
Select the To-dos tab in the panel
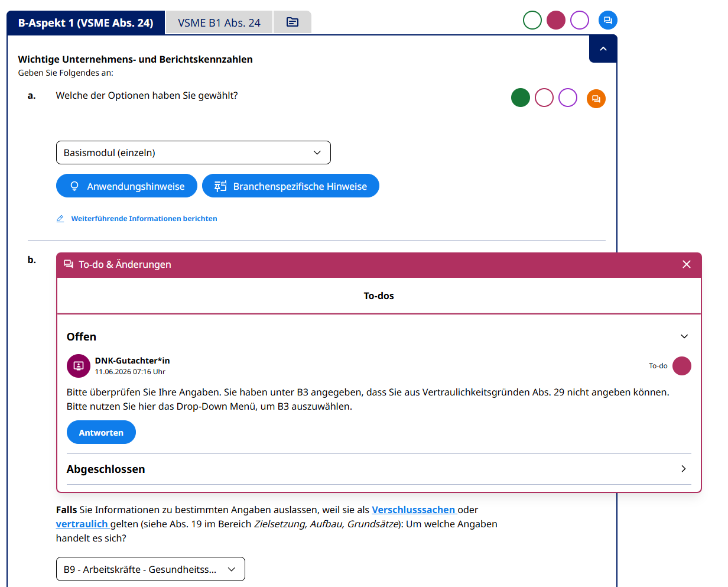coord(379,296)
